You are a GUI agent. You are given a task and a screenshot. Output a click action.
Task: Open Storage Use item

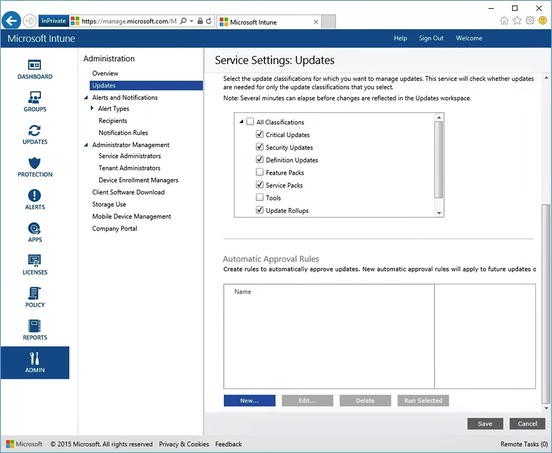click(x=109, y=204)
